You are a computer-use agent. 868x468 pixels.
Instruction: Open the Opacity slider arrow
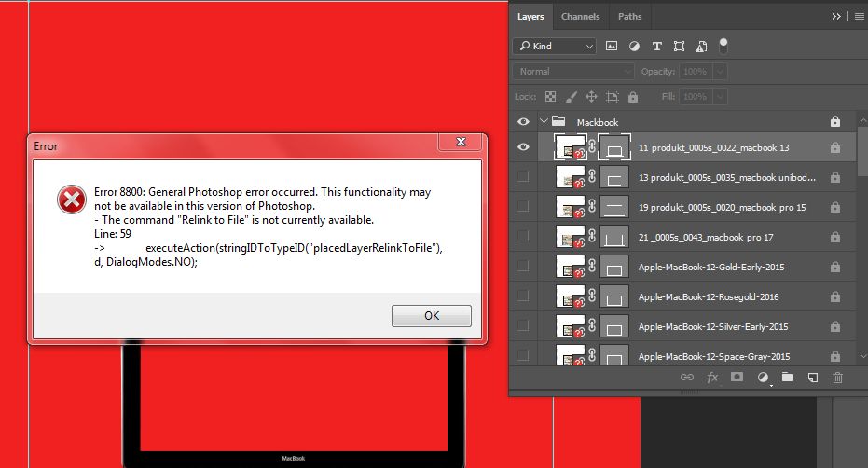point(720,72)
